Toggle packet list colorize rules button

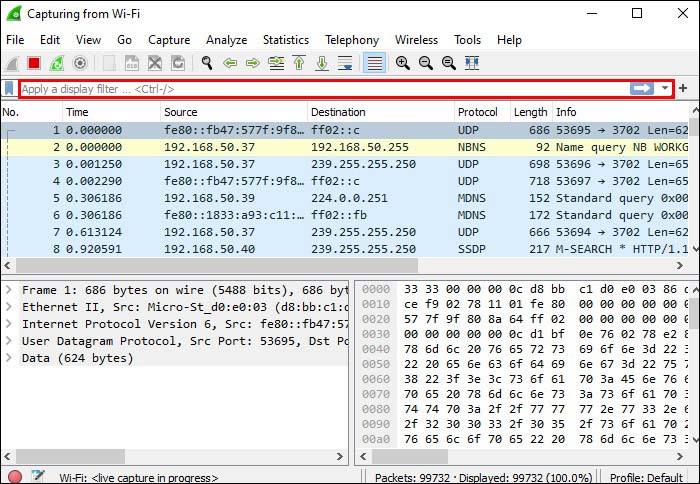[x=374, y=63]
